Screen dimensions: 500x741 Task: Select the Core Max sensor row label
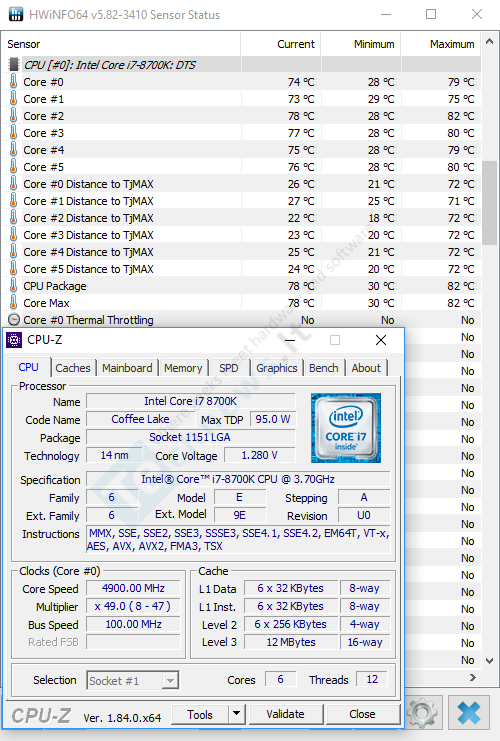point(46,303)
